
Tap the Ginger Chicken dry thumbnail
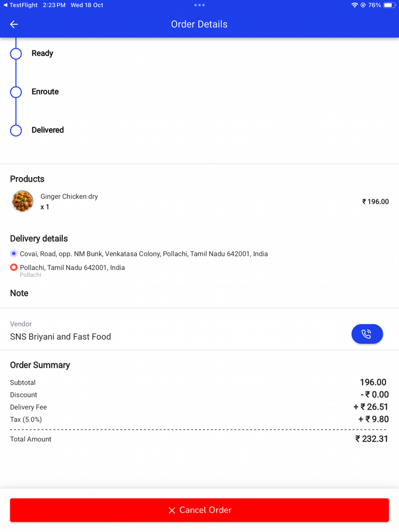(22, 201)
